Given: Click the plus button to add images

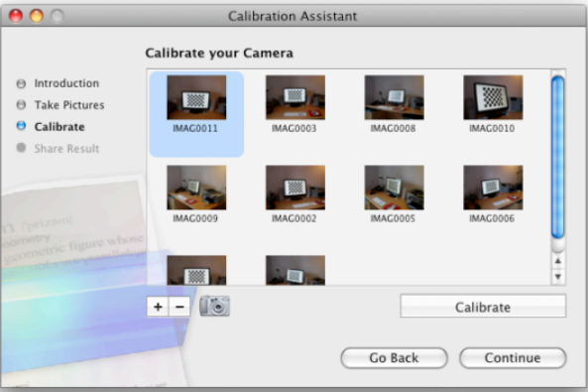Looking at the screenshot, I should 158,307.
